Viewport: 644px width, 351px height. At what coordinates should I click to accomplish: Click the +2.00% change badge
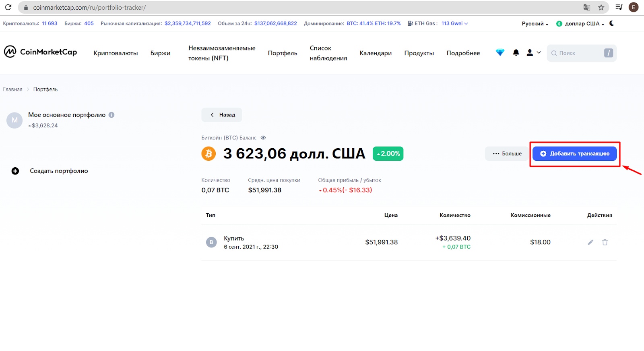(x=388, y=154)
